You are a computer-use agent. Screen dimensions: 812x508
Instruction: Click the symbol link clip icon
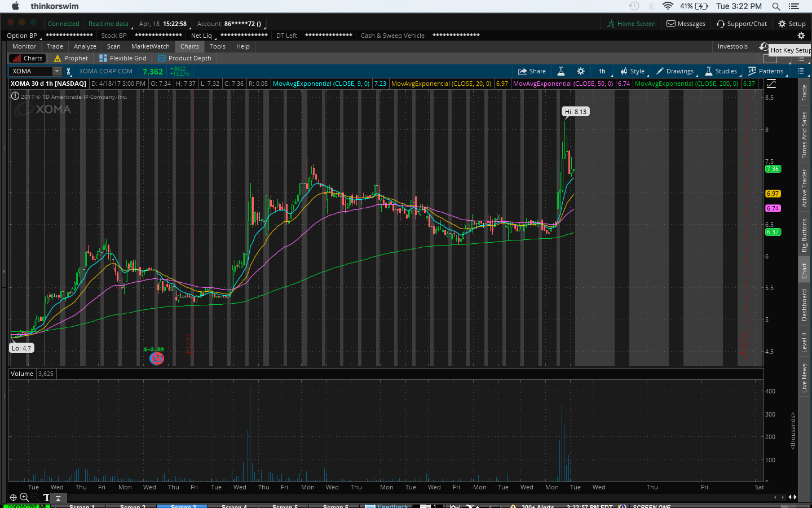coord(69,71)
